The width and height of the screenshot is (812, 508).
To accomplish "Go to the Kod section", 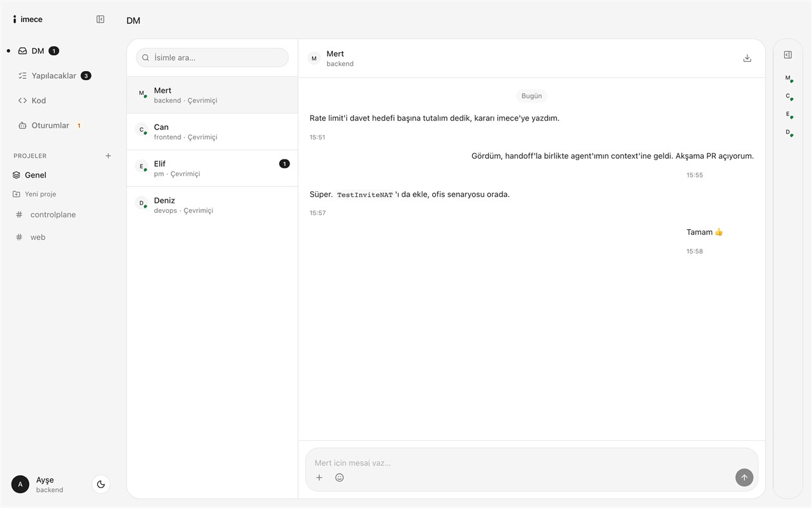I will [x=32, y=101].
